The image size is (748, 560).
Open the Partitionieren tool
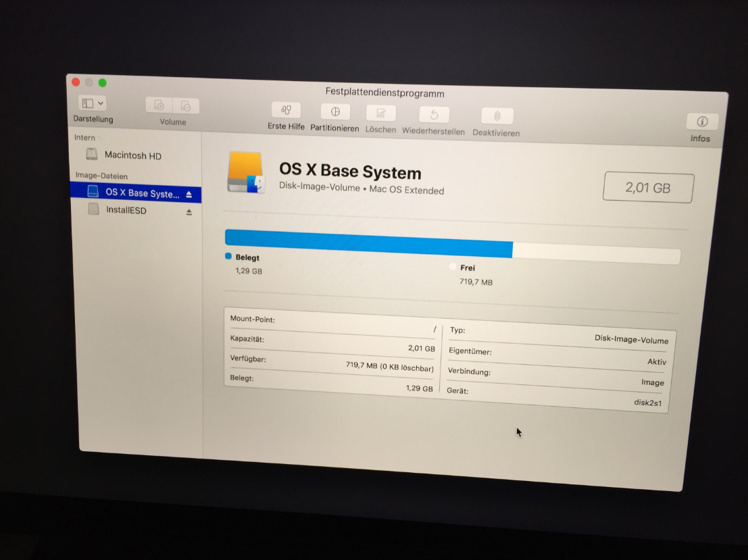[x=335, y=112]
